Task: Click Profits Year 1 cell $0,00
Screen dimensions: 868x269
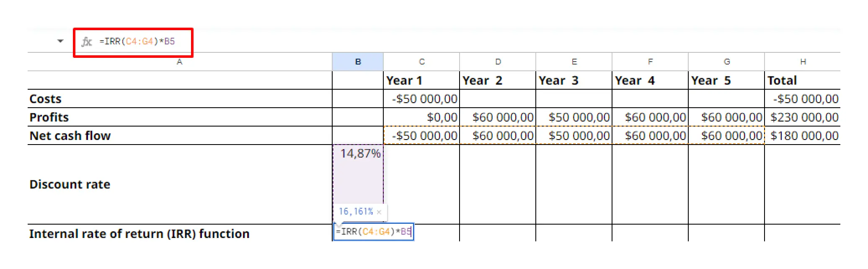Action: (421, 117)
